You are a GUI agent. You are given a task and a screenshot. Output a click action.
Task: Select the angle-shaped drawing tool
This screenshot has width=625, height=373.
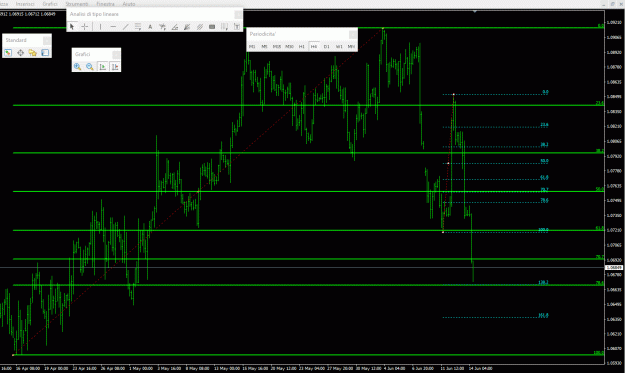175,27
